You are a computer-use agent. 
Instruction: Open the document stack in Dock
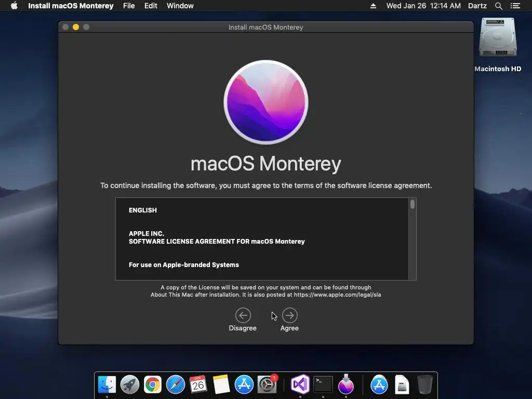tap(402, 384)
